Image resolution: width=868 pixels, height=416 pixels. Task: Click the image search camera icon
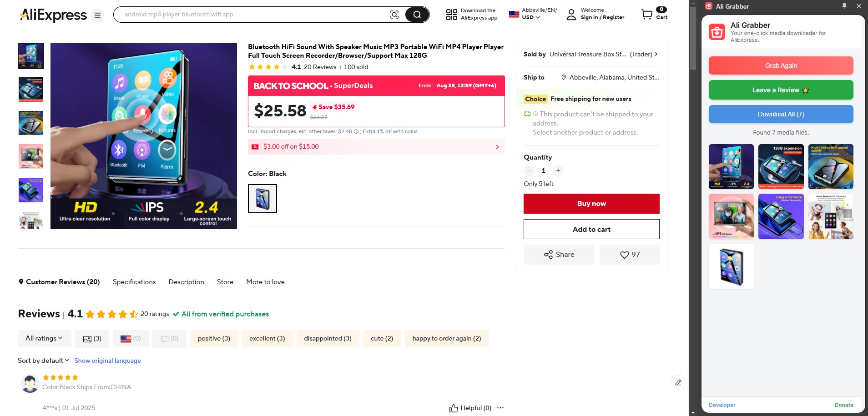coord(394,15)
